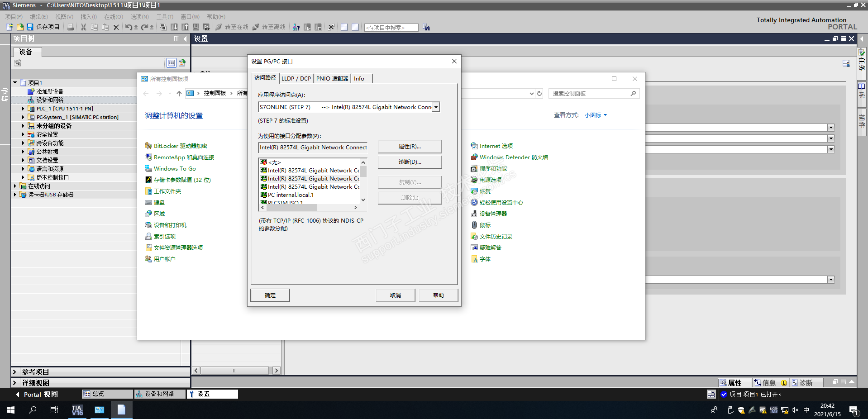Image resolution: width=868 pixels, height=419 pixels.
Task: Expand the 详细视图 section
Action: 14,383
